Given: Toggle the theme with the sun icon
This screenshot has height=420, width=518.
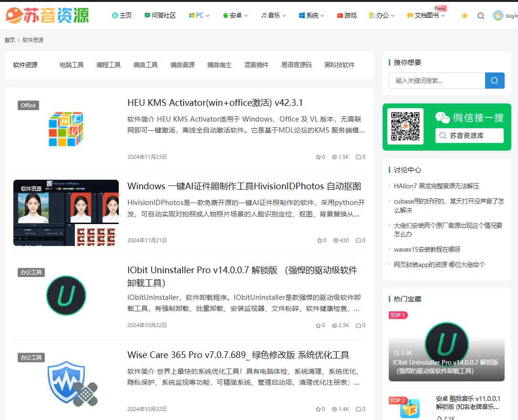Looking at the screenshot, I should pyautogui.click(x=464, y=16).
